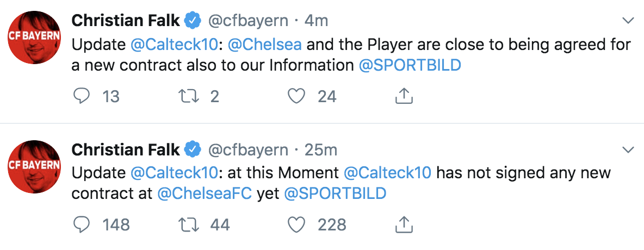
Task: Share the 4m-old tweet via upload icon
Action: click(x=403, y=96)
